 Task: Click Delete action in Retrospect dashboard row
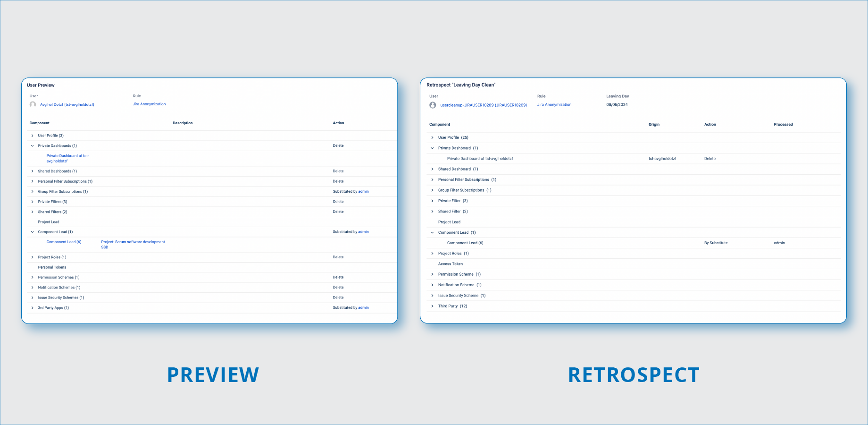(x=710, y=159)
